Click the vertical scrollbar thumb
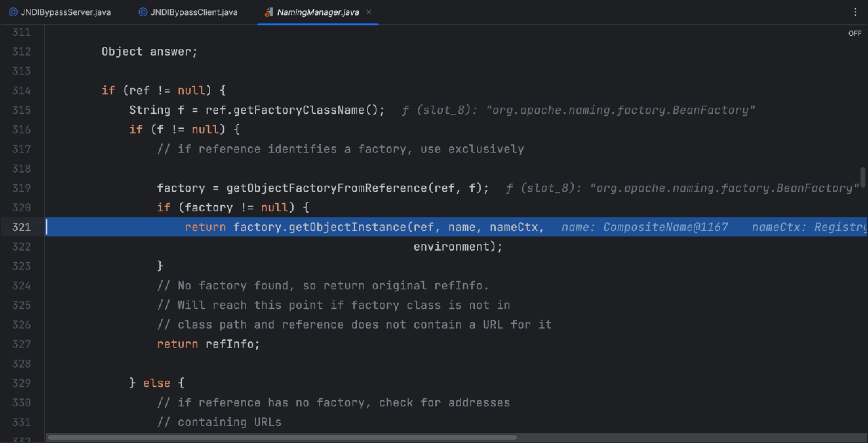Screen dimensions: 868x443 click(863, 177)
